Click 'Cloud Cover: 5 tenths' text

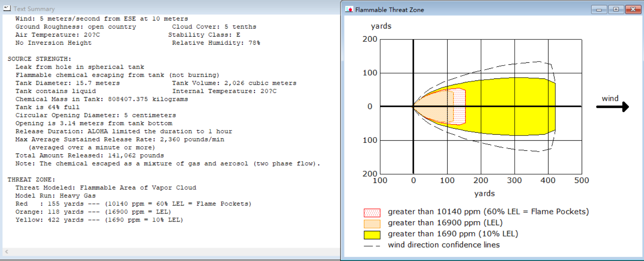tap(214, 27)
